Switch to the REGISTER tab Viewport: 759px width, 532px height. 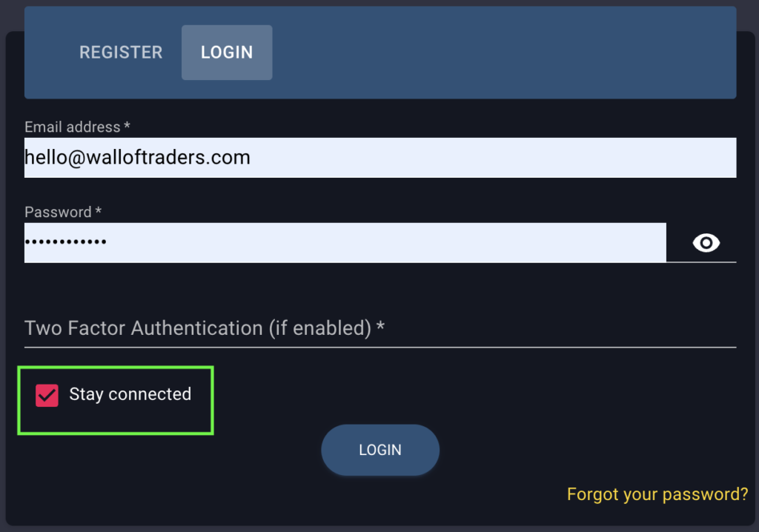click(121, 52)
